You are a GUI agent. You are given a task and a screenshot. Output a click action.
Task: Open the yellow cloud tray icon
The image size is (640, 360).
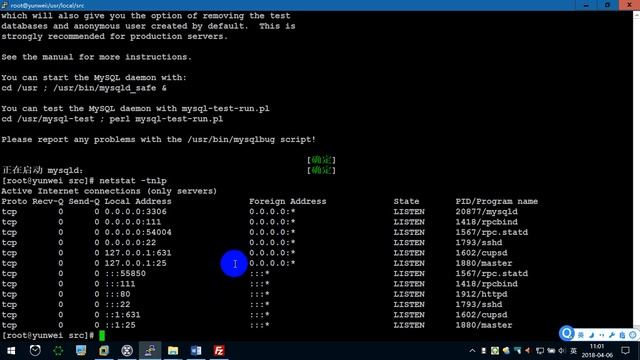[x=506, y=351]
